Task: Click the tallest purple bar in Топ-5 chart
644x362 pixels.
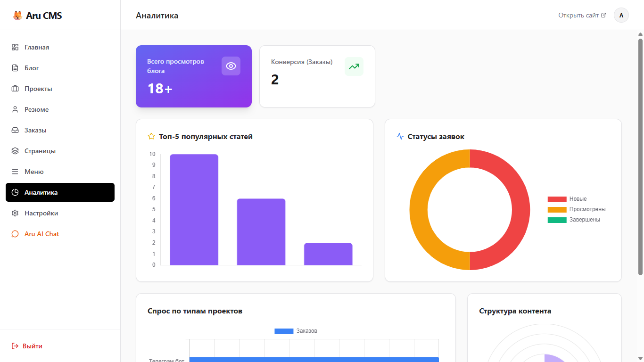Action: point(194,210)
